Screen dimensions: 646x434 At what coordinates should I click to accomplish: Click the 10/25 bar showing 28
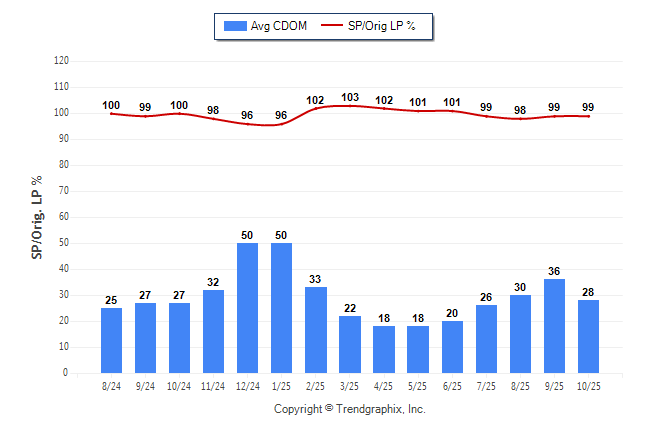pos(588,336)
